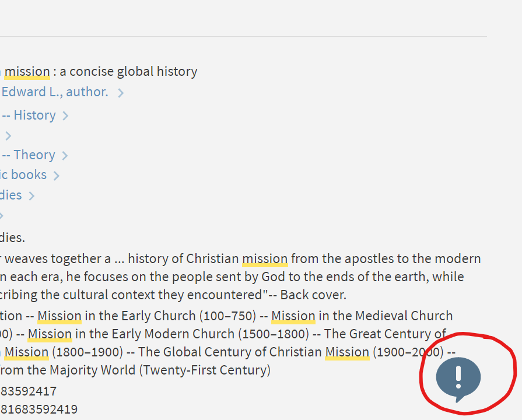Screen dimensions: 522x420
Task: Click highlighted 'mission' after 'history of Christian'
Action: [x=265, y=258]
